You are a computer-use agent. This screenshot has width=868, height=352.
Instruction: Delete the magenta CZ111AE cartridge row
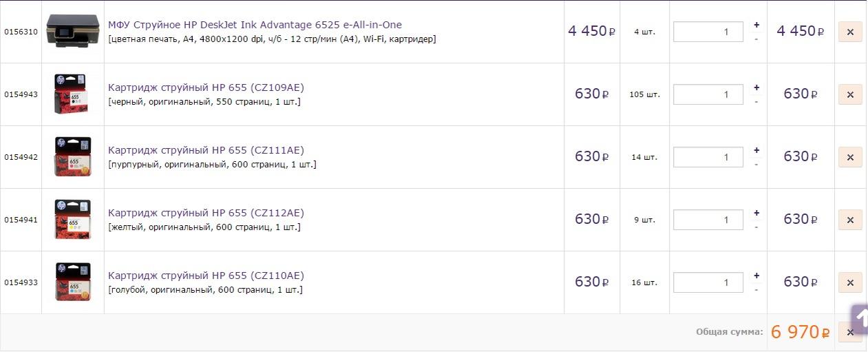[x=850, y=157]
